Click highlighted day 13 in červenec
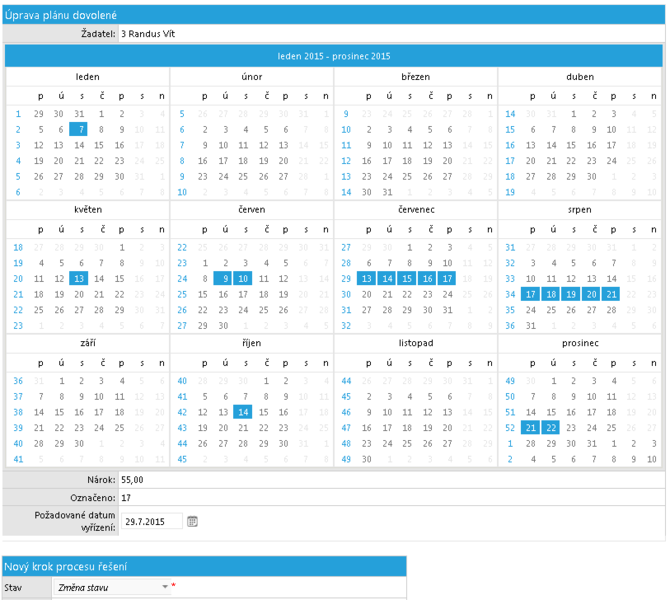 tap(366, 279)
